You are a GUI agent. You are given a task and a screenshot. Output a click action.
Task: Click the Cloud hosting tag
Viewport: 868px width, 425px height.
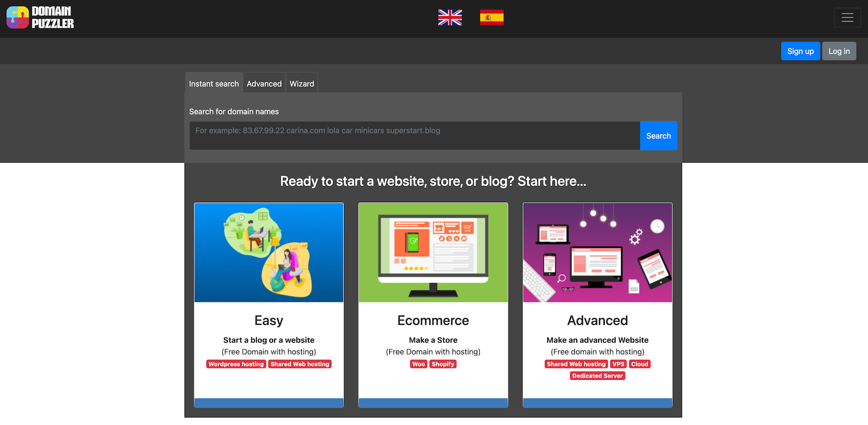640,364
